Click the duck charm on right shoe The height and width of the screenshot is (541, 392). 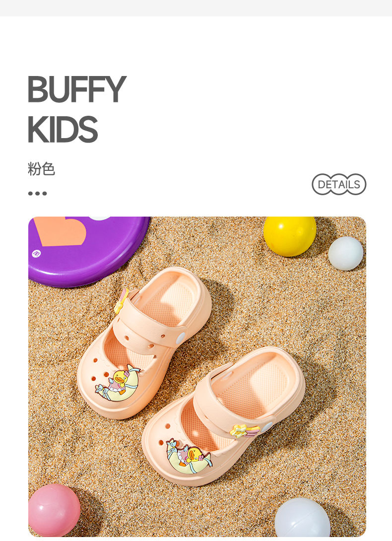tap(188, 456)
